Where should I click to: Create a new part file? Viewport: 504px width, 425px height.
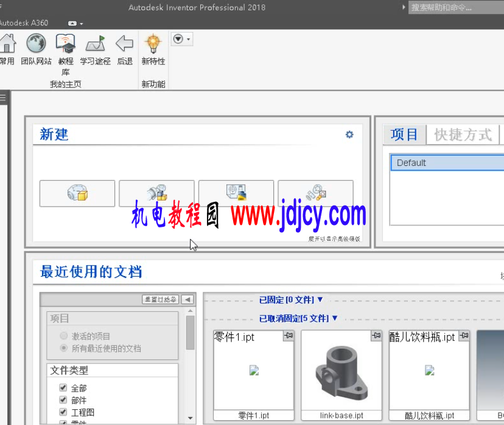tap(77, 193)
